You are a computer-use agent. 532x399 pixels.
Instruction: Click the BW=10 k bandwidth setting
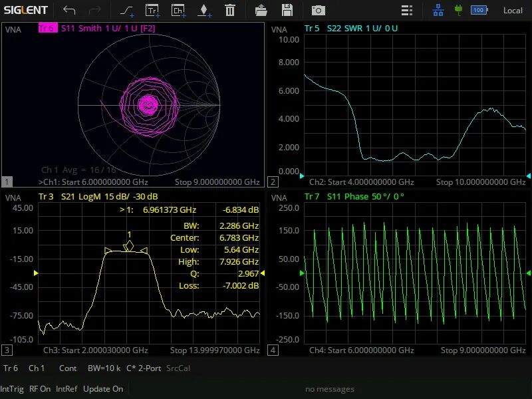click(104, 368)
